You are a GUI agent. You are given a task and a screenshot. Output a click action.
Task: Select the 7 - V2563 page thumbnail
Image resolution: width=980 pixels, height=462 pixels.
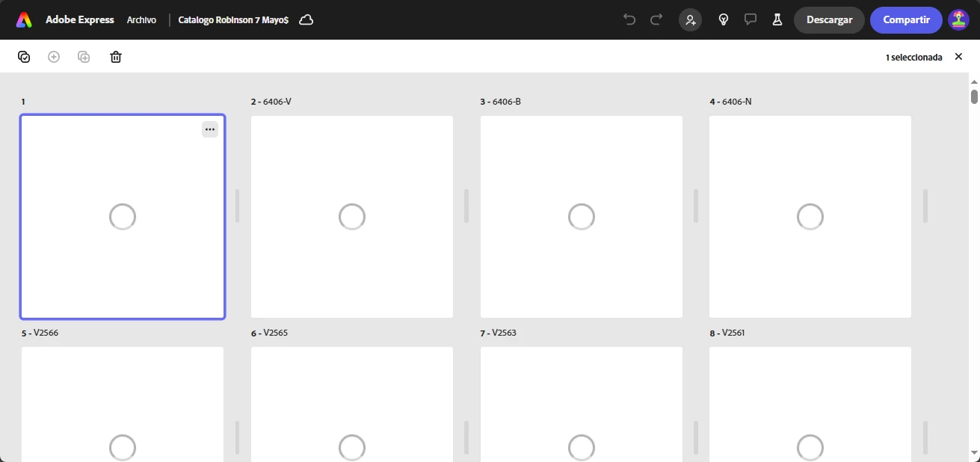pyautogui.click(x=582, y=404)
